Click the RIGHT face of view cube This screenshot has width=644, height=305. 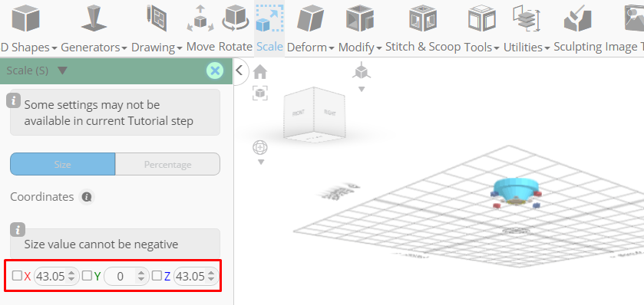[330, 113]
